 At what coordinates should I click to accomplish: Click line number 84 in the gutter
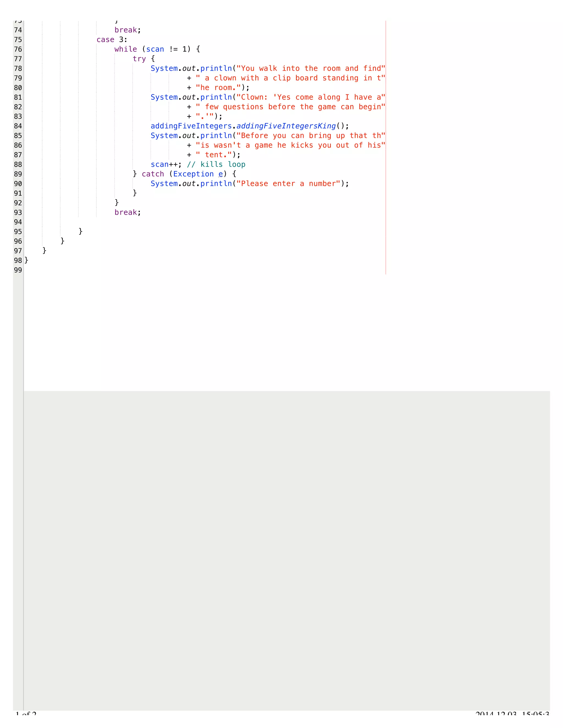18,126
